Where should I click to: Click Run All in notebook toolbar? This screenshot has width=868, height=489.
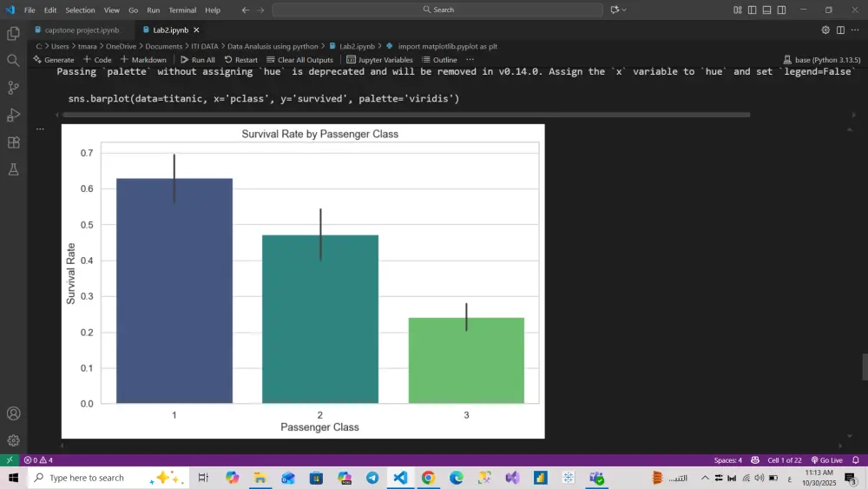pos(198,60)
